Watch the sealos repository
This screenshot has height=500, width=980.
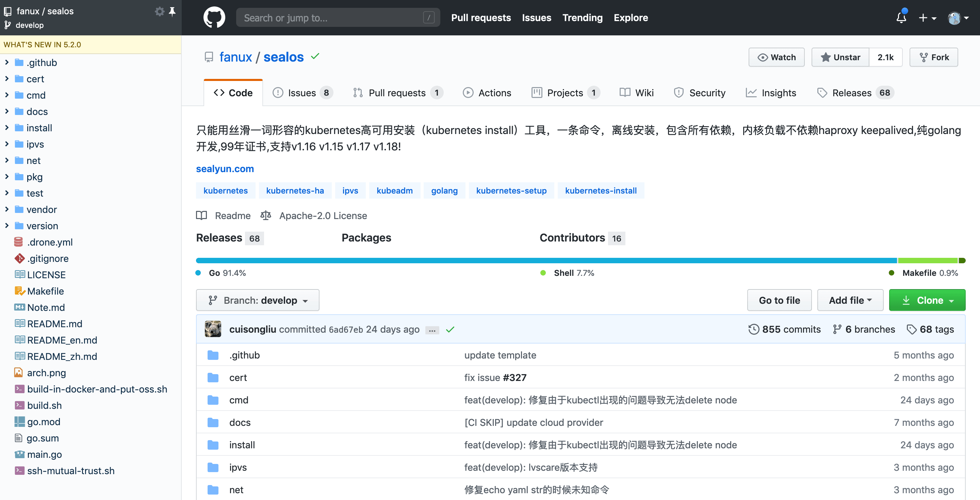[777, 57]
